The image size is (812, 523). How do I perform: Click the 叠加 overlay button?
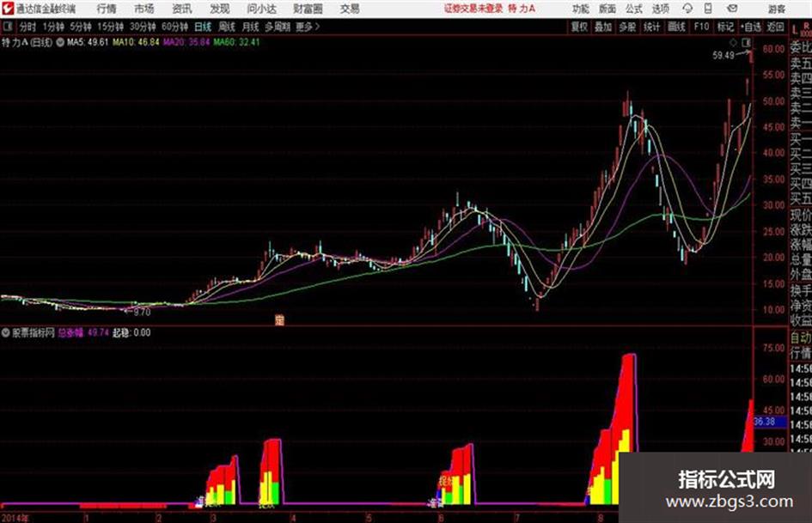pyautogui.click(x=603, y=27)
